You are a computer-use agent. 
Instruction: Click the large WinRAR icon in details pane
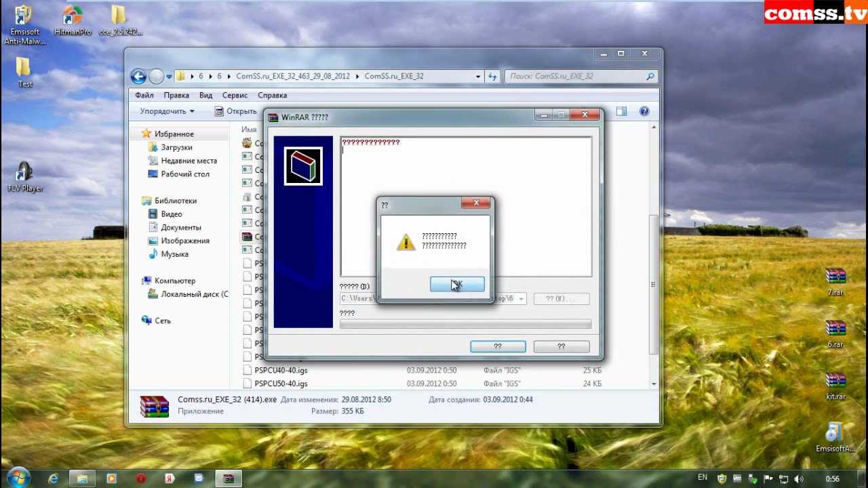[154, 405]
